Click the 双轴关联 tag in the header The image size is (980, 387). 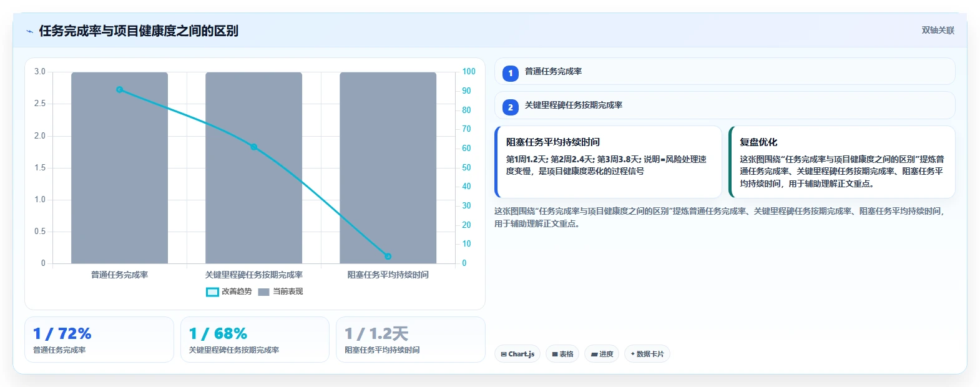[x=938, y=30]
